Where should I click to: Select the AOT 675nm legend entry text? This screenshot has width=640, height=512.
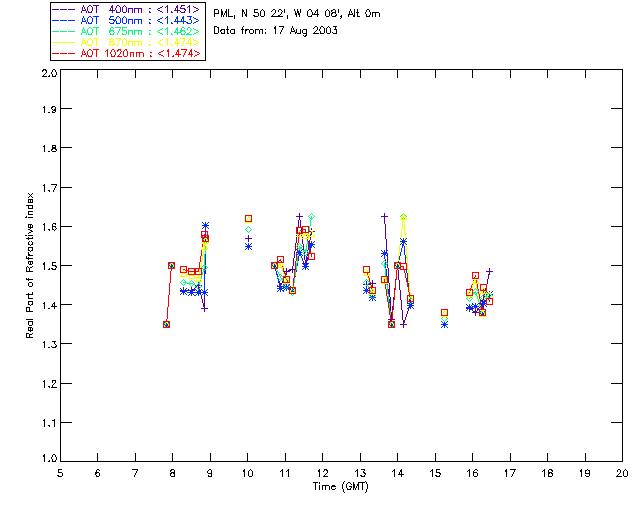(140, 31)
